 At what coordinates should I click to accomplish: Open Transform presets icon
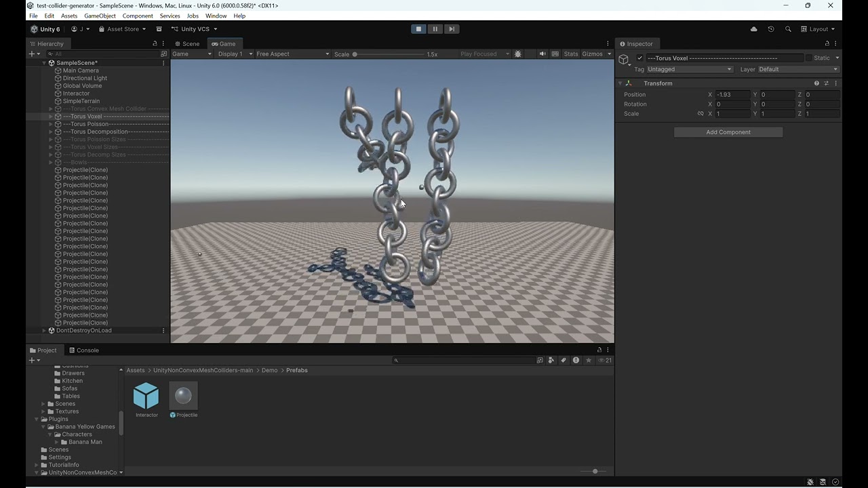point(826,83)
